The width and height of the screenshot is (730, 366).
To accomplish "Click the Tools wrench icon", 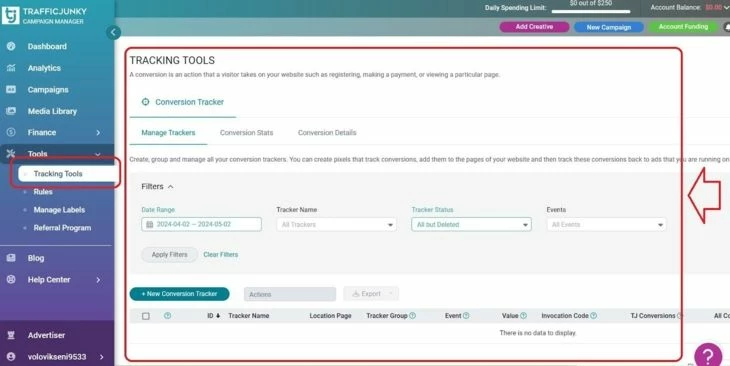I will (x=11, y=154).
